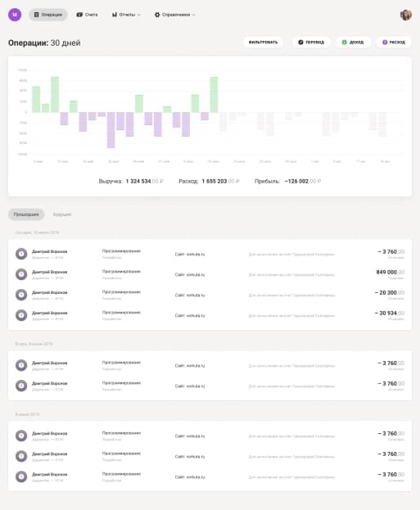Click the round icon of the −30 934 operation

pos(21,315)
